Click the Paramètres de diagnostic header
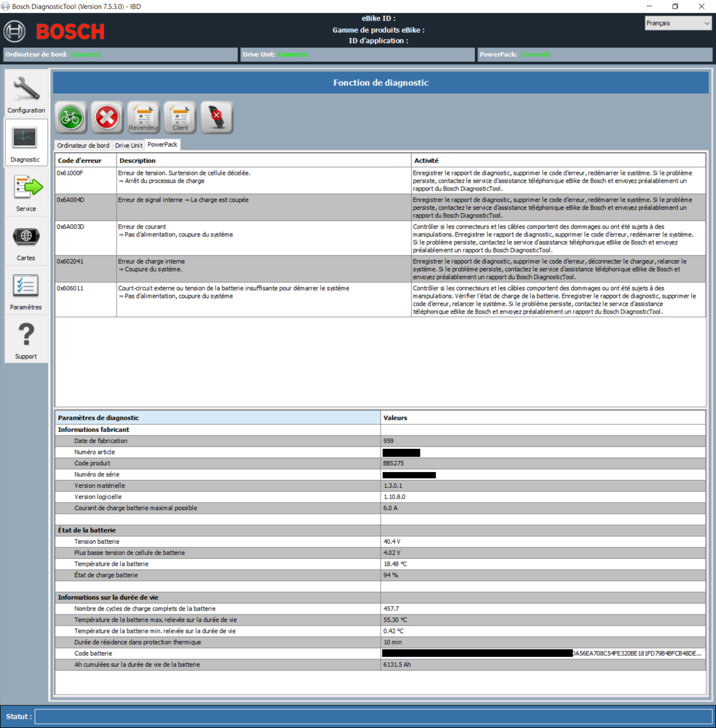This screenshot has height=728, width=716. 218,418
